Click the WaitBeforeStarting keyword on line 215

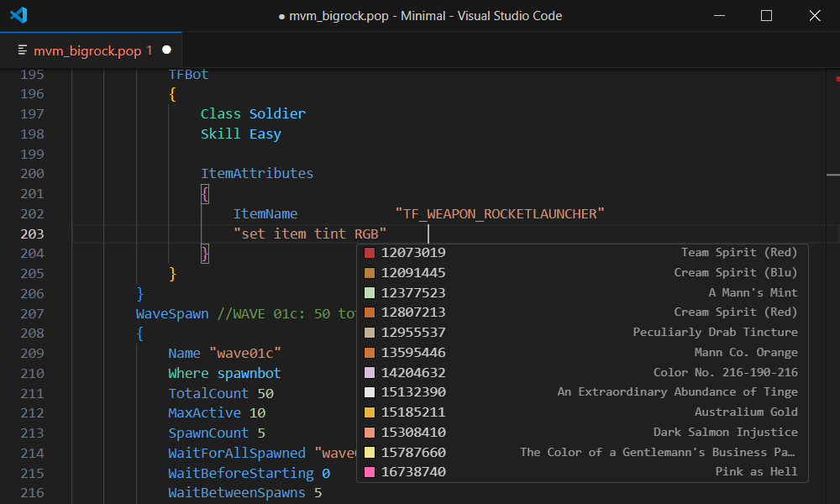click(x=241, y=474)
